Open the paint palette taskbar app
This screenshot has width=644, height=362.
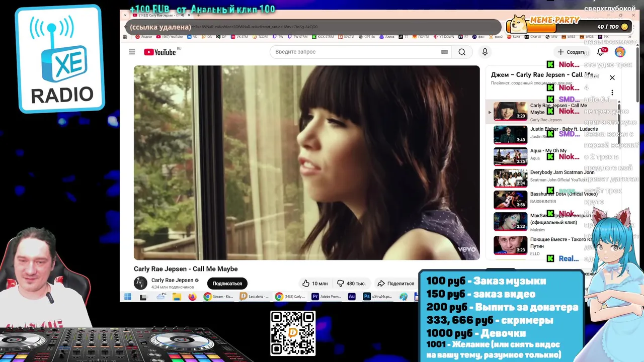[404, 297]
